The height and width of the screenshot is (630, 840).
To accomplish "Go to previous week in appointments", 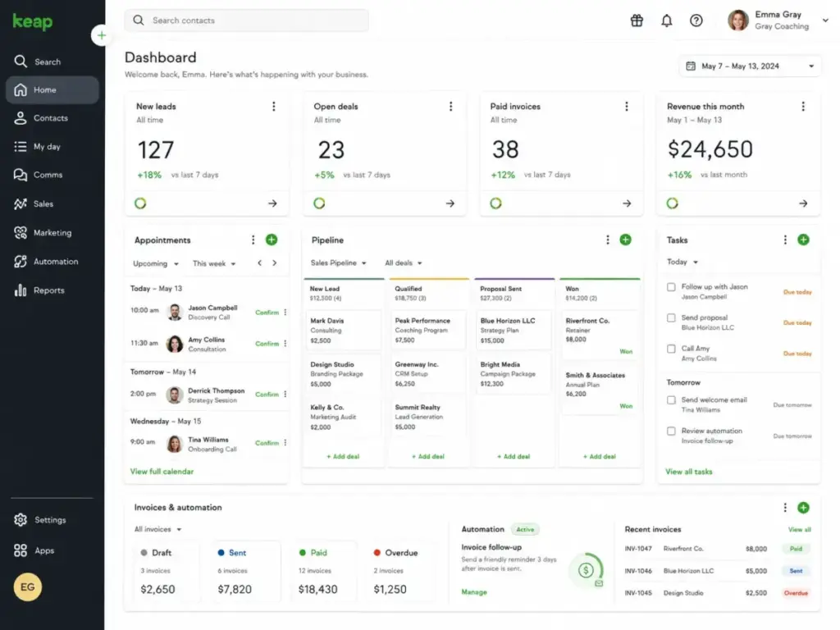I will pos(260,262).
